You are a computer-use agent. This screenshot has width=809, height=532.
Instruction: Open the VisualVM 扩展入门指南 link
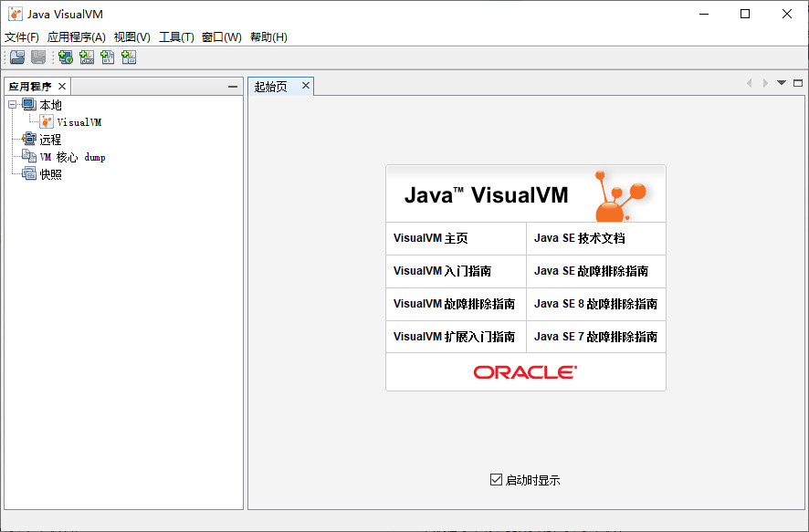[x=454, y=337]
